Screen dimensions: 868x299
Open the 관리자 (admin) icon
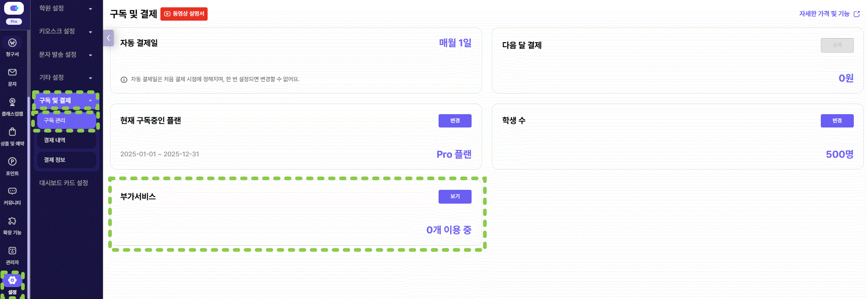[x=12, y=251]
